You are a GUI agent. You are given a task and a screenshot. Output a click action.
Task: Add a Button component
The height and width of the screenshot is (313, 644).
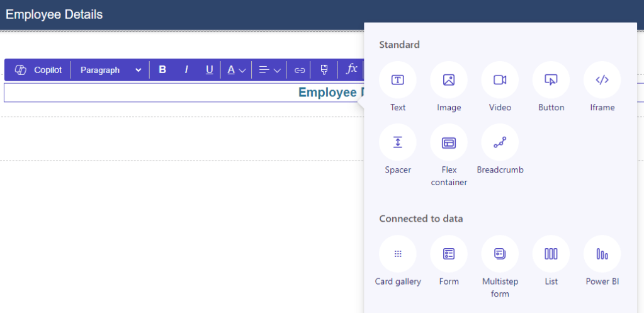551,80
